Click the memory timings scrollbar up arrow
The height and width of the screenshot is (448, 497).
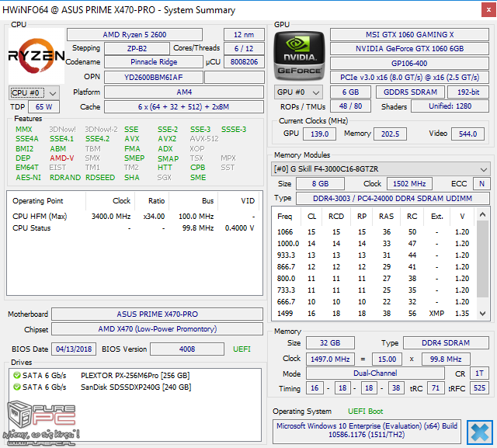[x=482, y=215]
